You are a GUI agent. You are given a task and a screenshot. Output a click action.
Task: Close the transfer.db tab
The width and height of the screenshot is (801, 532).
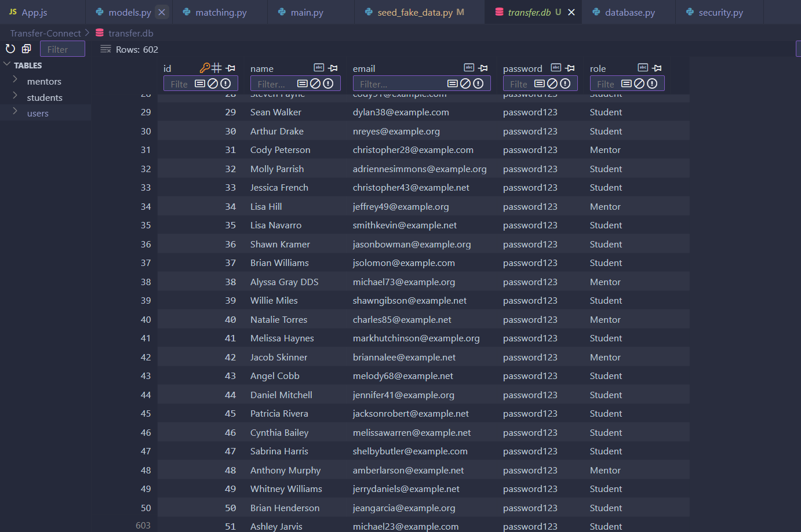(x=571, y=12)
